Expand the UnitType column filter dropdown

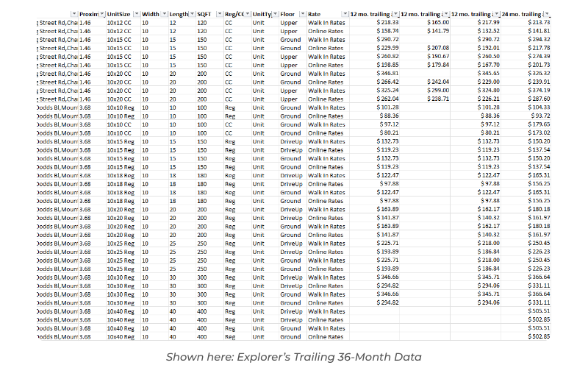pyautogui.click(x=273, y=14)
